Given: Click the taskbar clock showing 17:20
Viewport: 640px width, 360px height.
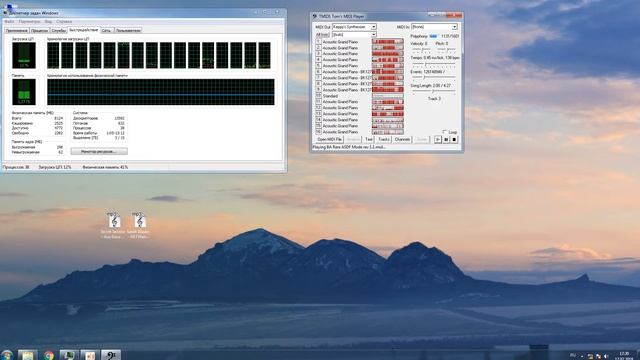Looking at the screenshot, I should click(x=624, y=356).
